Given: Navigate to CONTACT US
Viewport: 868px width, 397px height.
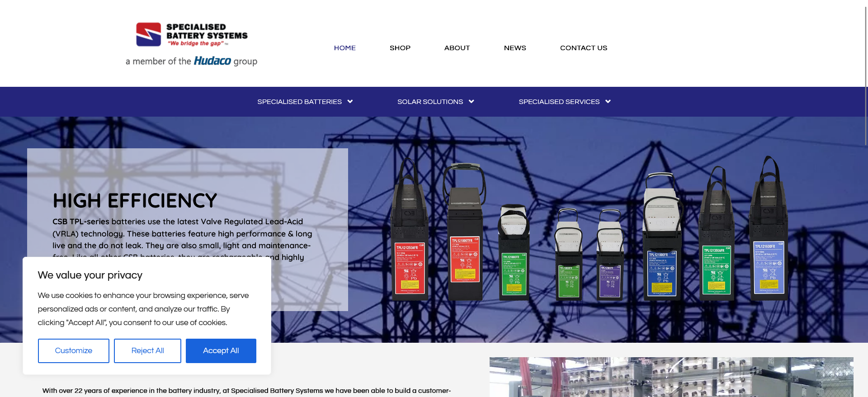Looking at the screenshot, I should tap(584, 48).
